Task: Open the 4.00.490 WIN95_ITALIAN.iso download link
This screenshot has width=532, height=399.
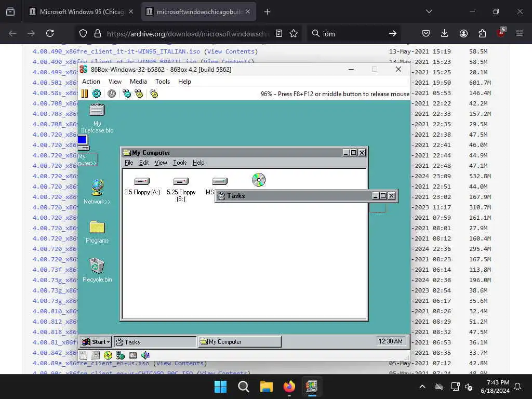Action: coord(116,51)
